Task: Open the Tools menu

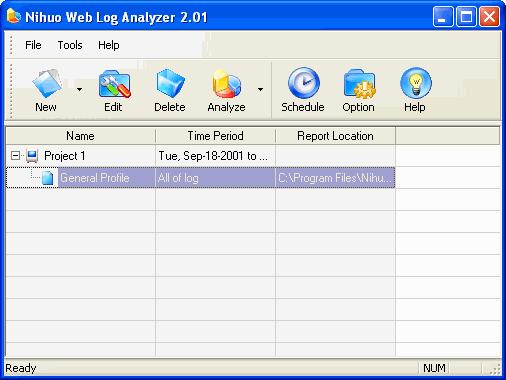Action: point(70,45)
